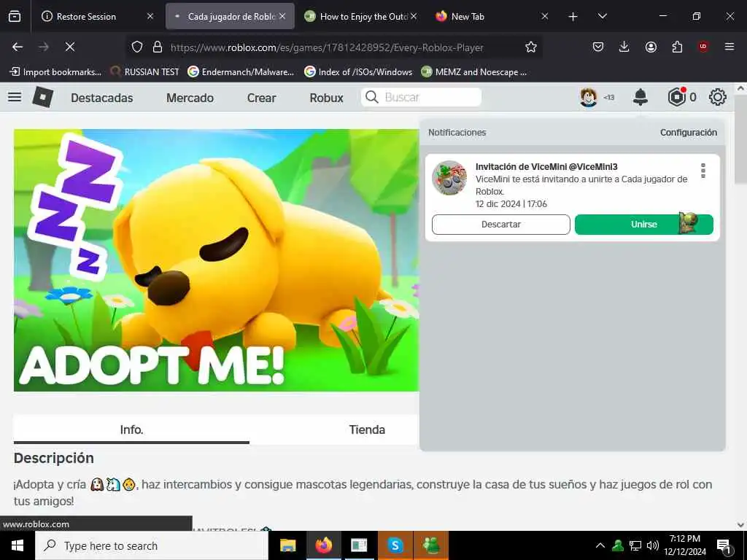Open the invitation three-dot options menu
The image size is (747, 560).
click(x=703, y=171)
